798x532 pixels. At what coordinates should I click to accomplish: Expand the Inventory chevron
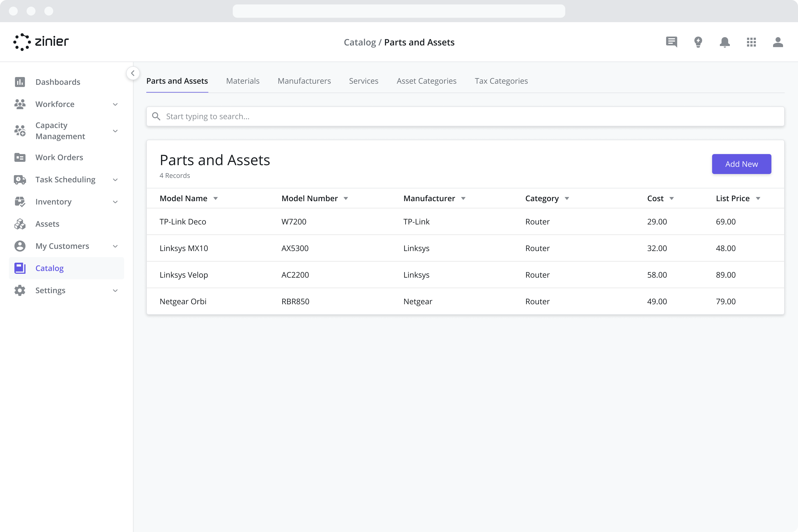[x=115, y=201]
